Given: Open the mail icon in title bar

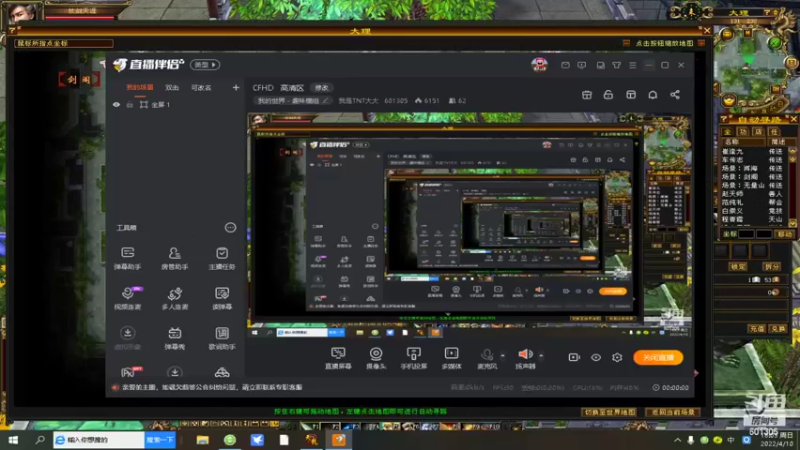Looking at the screenshot, I should [x=565, y=65].
